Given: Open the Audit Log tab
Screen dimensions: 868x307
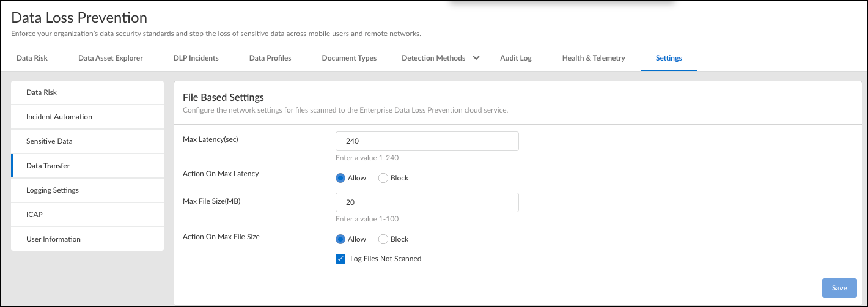Looking at the screenshot, I should click(x=516, y=58).
